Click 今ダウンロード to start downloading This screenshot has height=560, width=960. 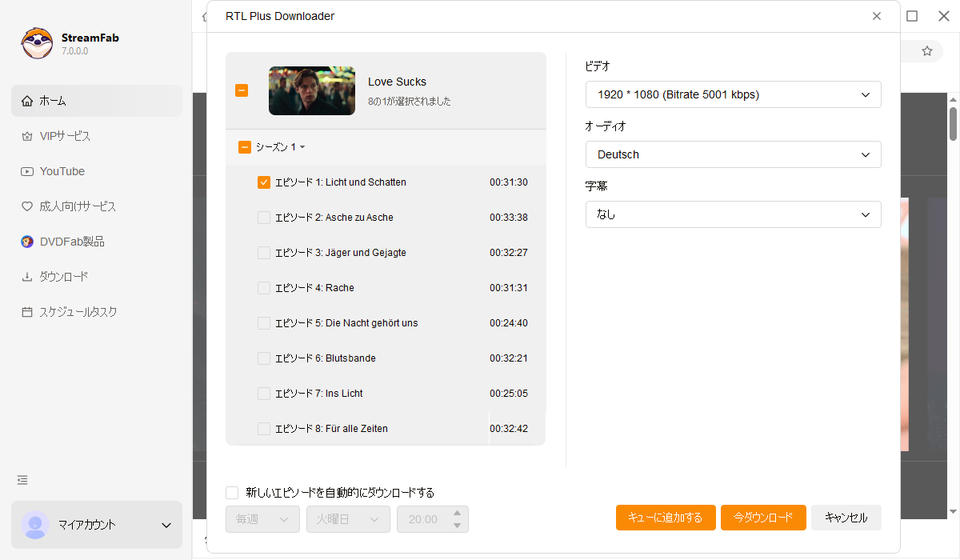(763, 518)
